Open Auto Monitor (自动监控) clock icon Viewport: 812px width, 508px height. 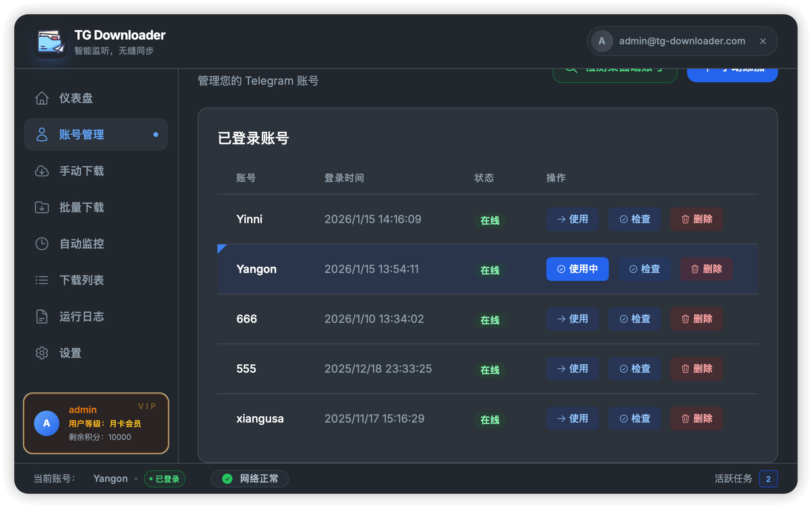click(42, 244)
